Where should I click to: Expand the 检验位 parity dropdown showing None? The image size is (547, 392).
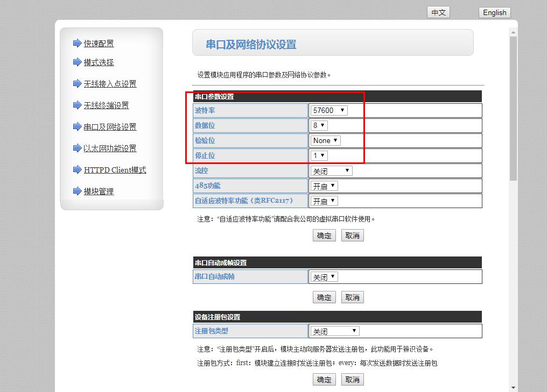(325, 140)
